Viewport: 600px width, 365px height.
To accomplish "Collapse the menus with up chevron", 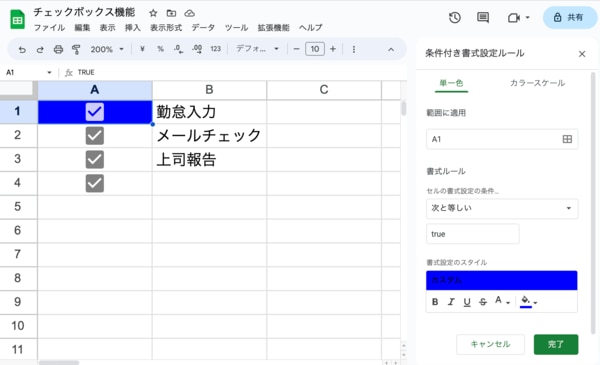I will pos(391,49).
